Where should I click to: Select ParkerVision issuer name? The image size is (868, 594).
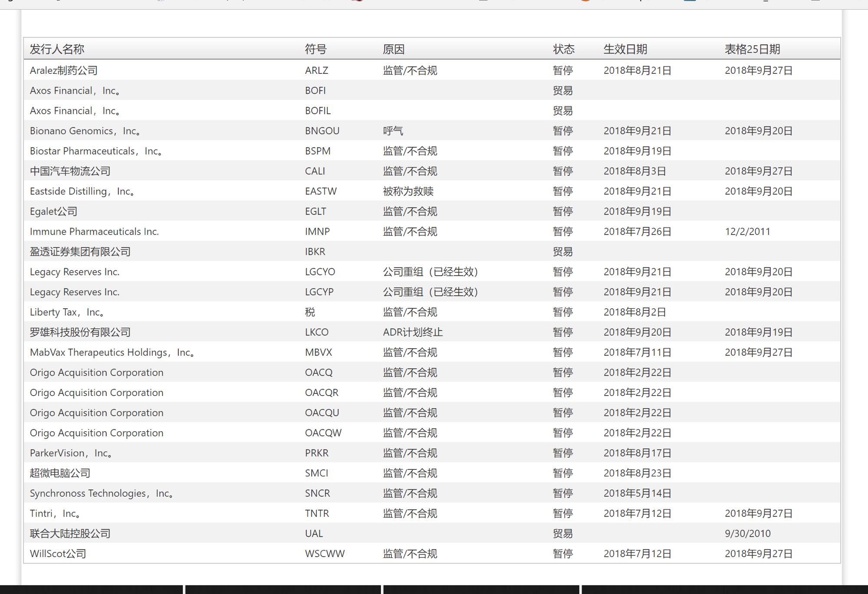(x=71, y=453)
